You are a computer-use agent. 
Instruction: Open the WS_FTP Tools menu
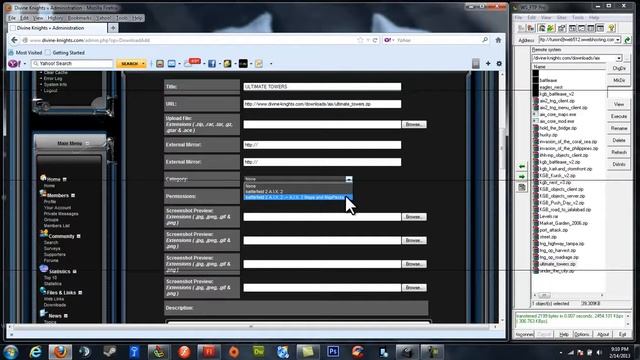click(578, 18)
